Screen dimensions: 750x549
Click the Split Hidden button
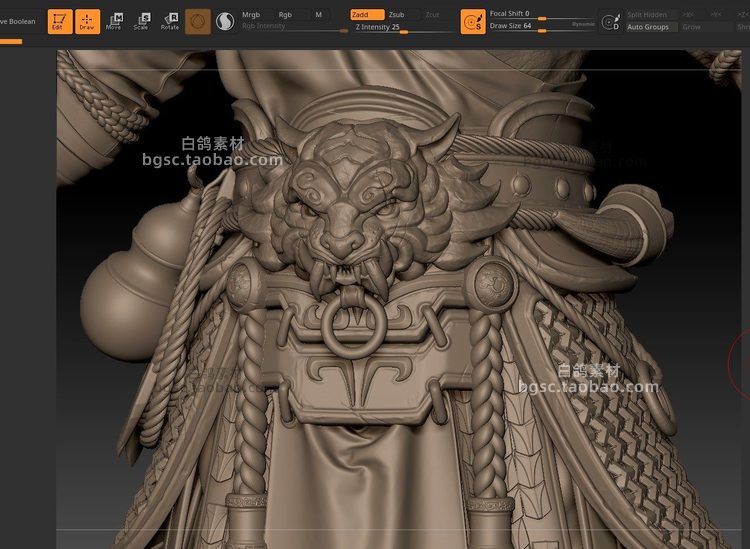click(x=648, y=15)
